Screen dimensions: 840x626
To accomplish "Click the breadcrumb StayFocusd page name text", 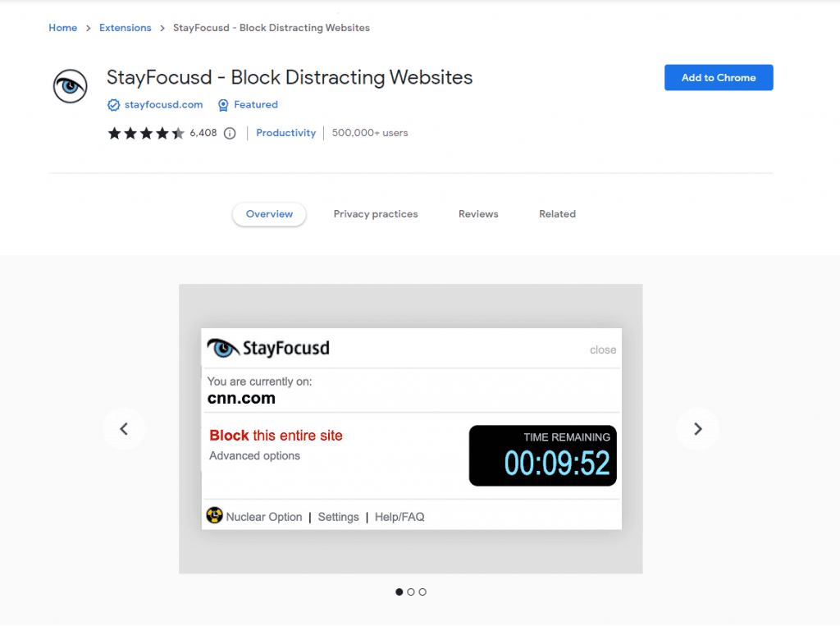I will (x=272, y=28).
